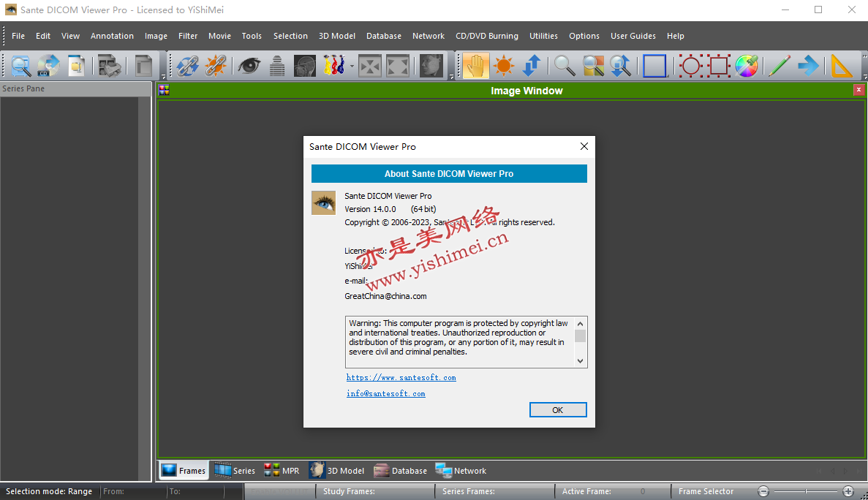Activate the brightness/contrast sun tool
Viewport: 868px width, 500px height.
503,66
